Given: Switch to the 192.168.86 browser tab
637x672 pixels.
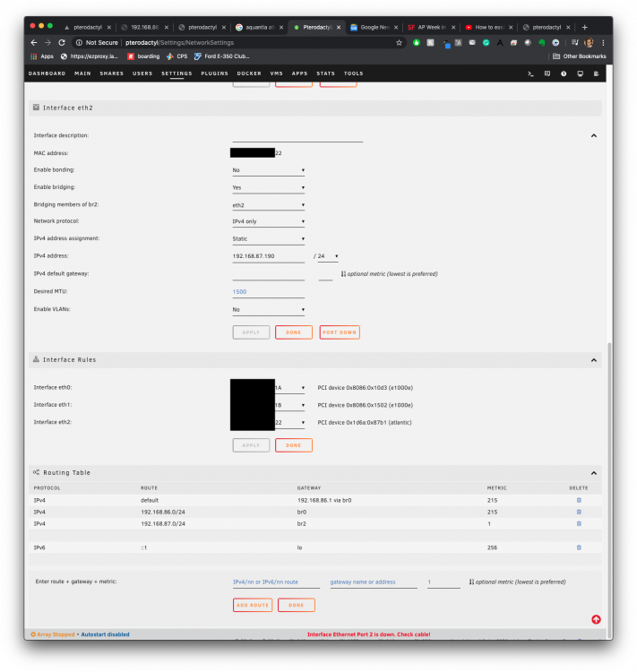Looking at the screenshot, I should click(x=144, y=27).
